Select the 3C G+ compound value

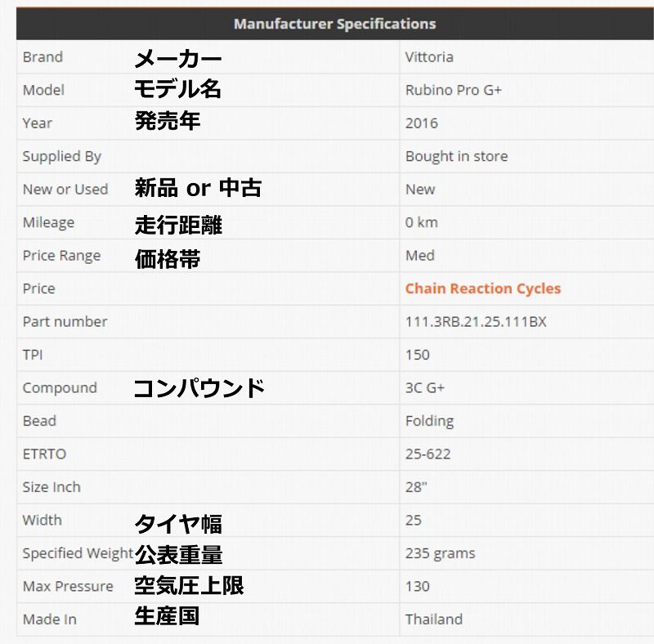click(x=424, y=388)
